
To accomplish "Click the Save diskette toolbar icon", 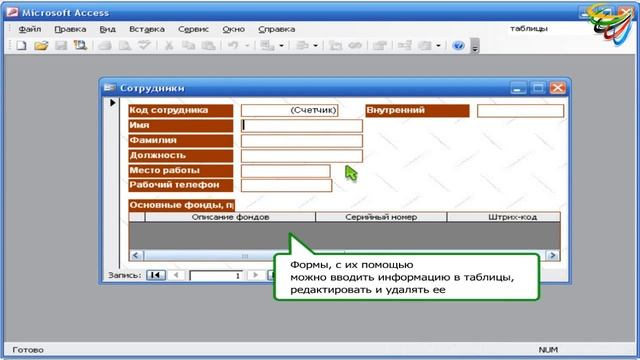I will tap(61, 45).
